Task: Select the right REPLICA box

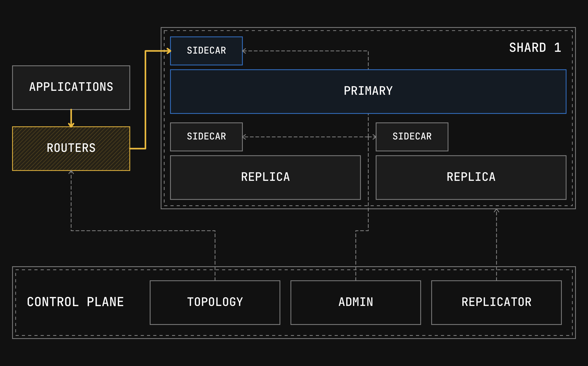Action: [471, 178]
